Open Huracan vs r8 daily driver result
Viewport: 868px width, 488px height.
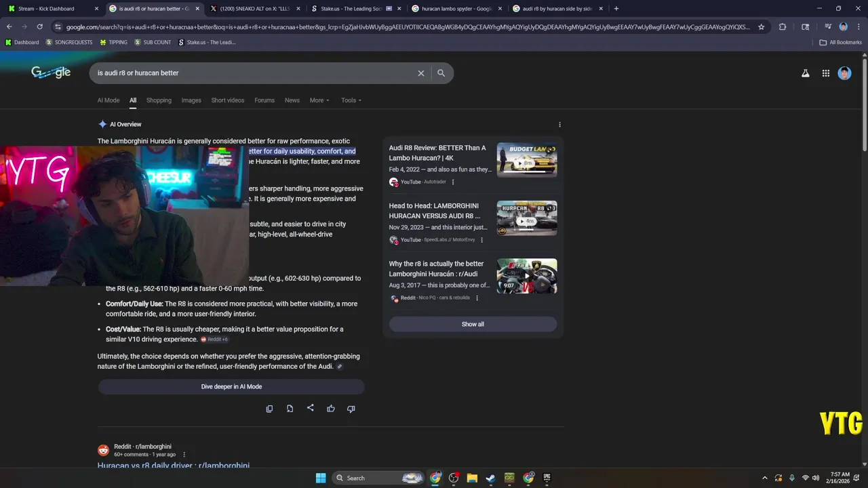tap(173, 466)
